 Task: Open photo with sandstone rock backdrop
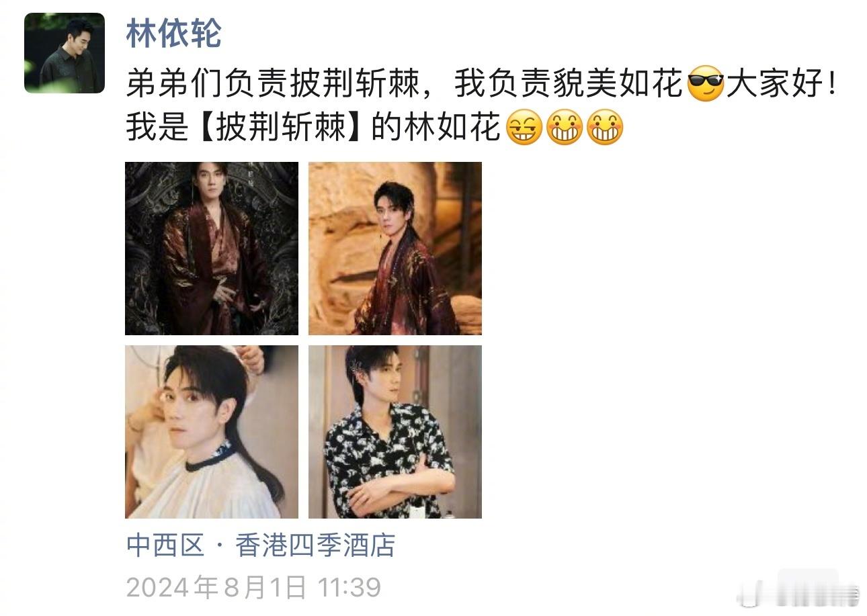395,249
